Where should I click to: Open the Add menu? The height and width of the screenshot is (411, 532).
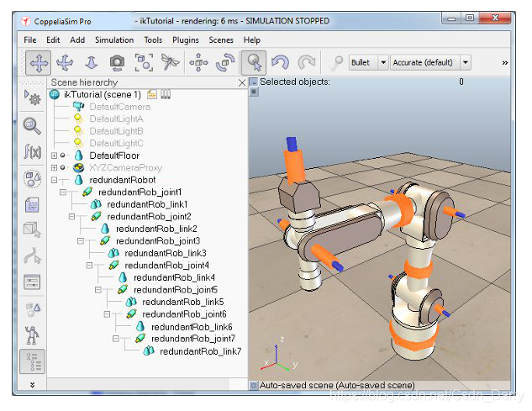point(77,40)
